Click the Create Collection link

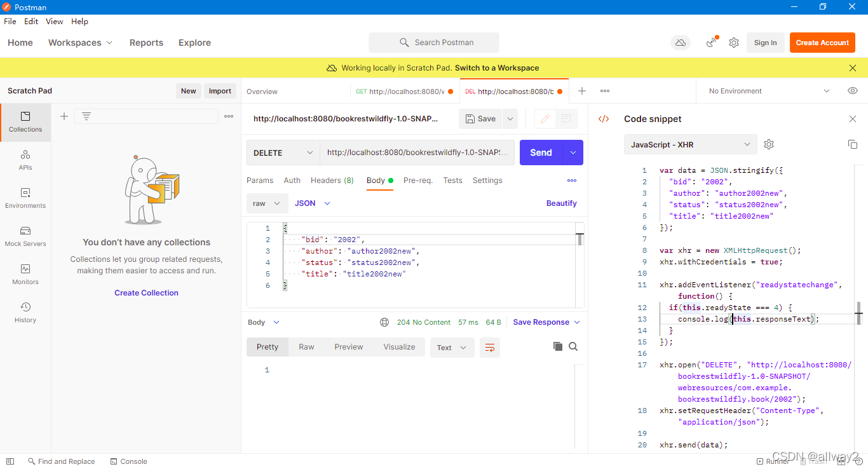point(146,293)
